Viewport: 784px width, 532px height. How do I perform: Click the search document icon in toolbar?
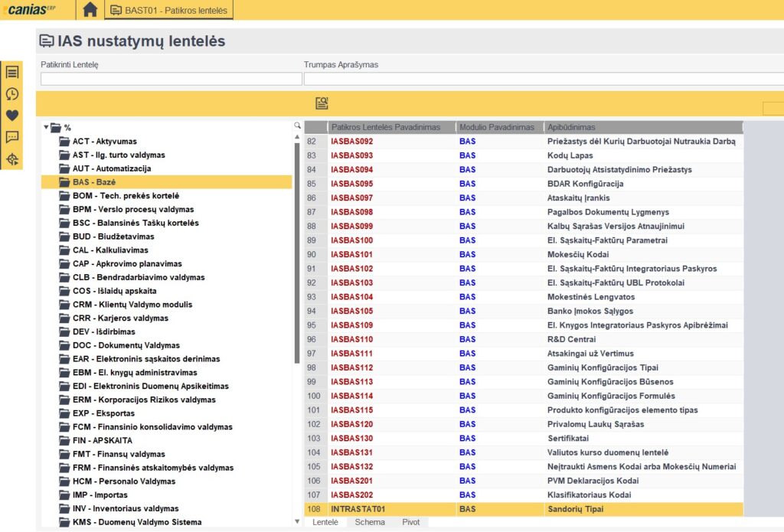coord(322,103)
